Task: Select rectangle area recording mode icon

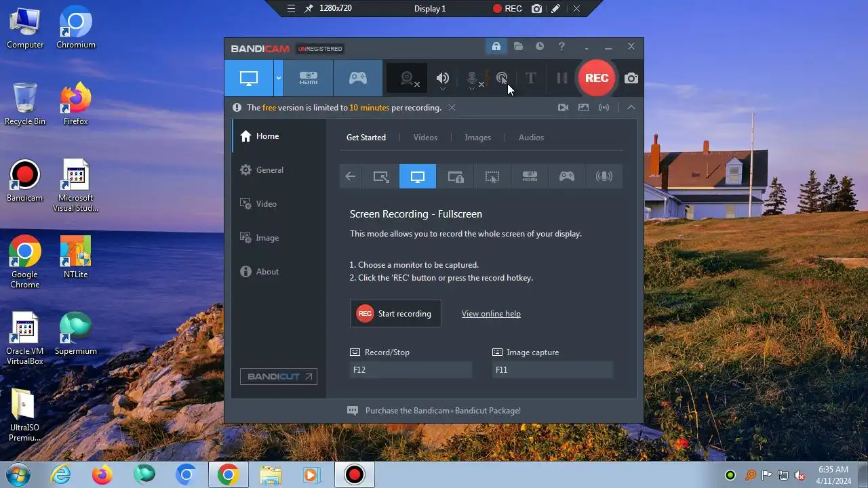Action: tap(381, 176)
